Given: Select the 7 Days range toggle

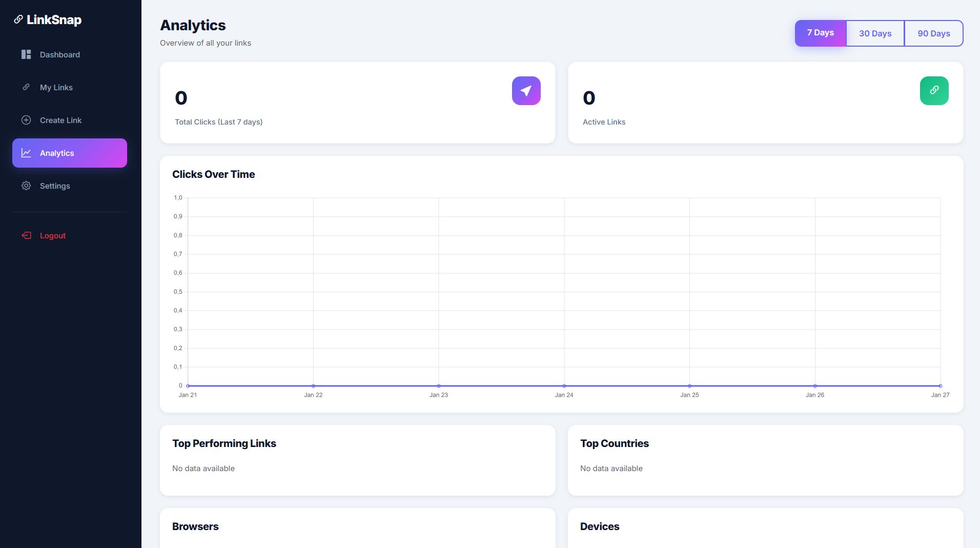Looking at the screenshot, I should (x=820, y=33).
